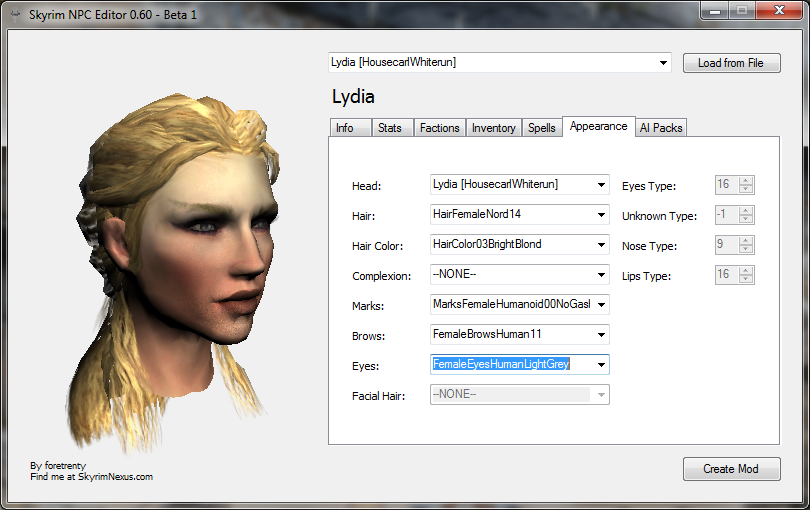The image size is (810, 510).
Task: Switch to the AI Packs tab
Action: 660,128
